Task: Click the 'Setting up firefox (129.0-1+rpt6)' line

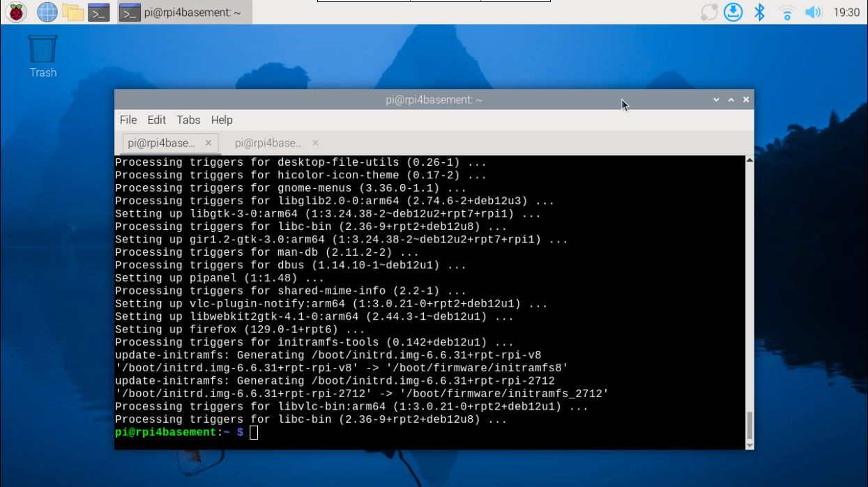Action: coord(240,330)
